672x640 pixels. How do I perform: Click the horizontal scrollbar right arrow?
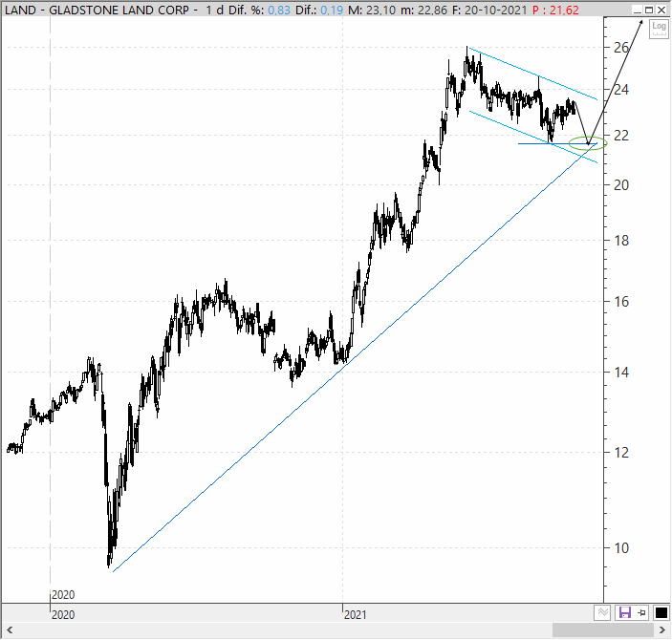662,629
